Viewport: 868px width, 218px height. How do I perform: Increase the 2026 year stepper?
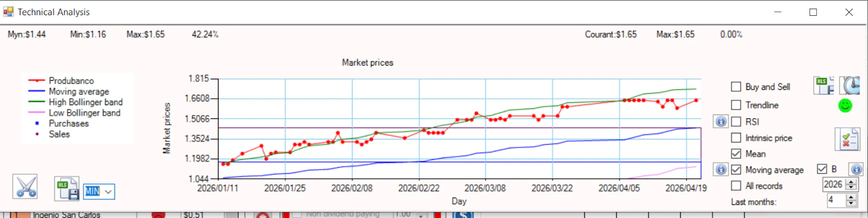coord(851,182)
